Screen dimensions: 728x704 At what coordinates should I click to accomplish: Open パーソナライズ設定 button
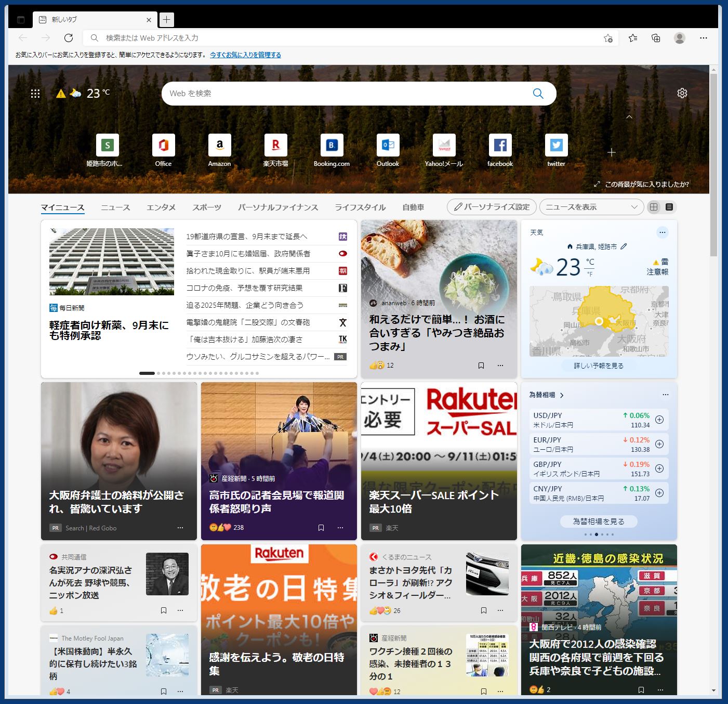492,207
